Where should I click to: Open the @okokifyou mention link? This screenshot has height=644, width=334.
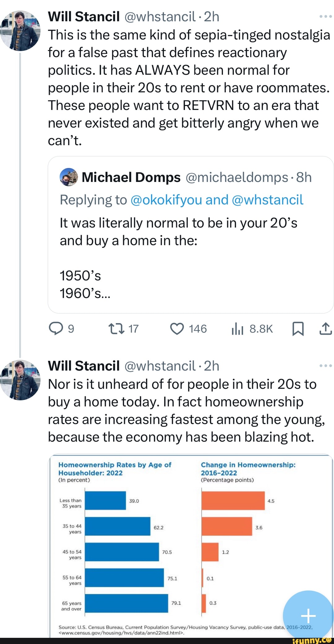click(x=166, y=200)
